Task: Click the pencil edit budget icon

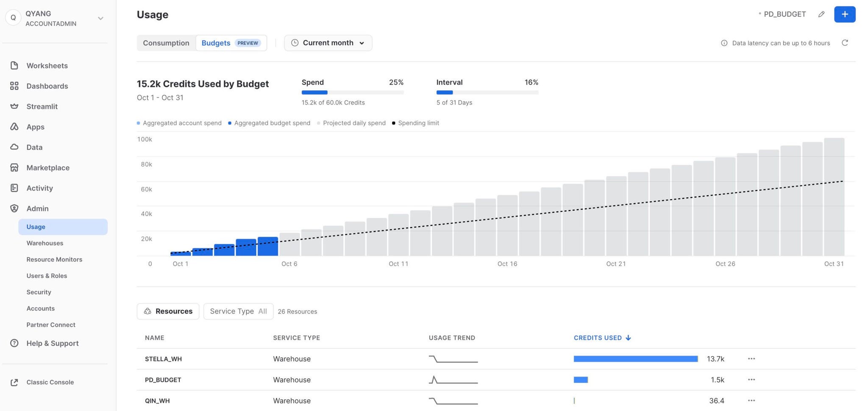Action: point(821,14)
